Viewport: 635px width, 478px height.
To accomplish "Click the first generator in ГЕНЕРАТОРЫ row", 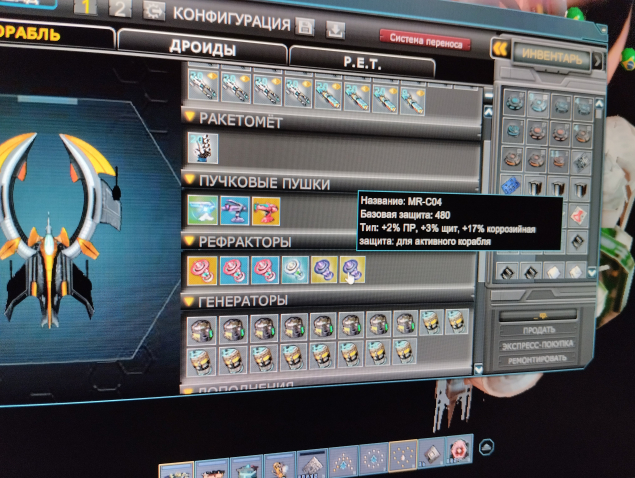I will pyautogui.click(x=203, y=326).
